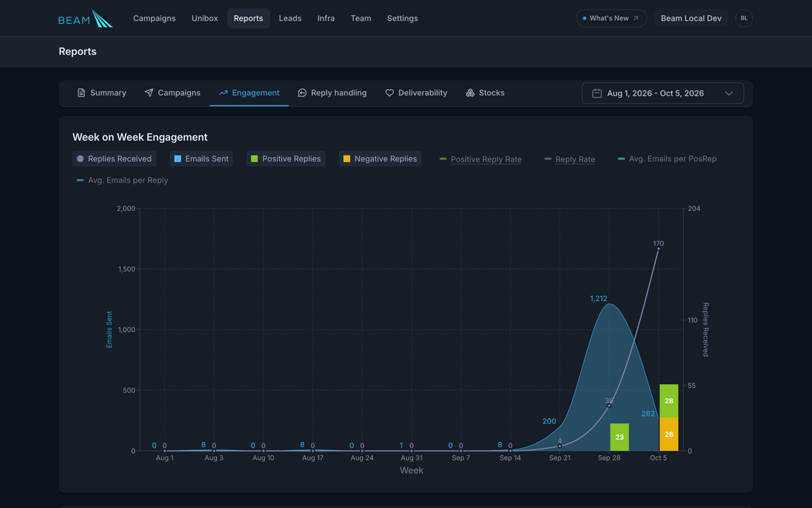Open the BL user avatar menu
Viewport: 812px width, 508px height.
(744, 18)
